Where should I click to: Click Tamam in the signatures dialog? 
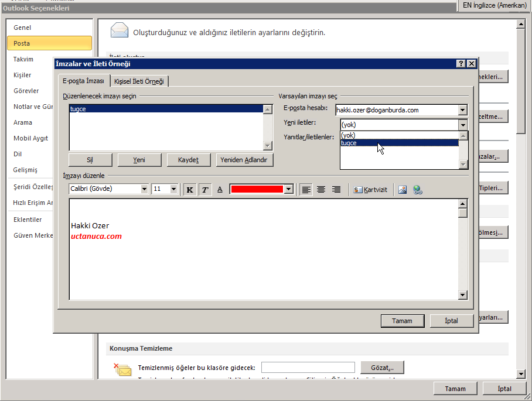403,321
